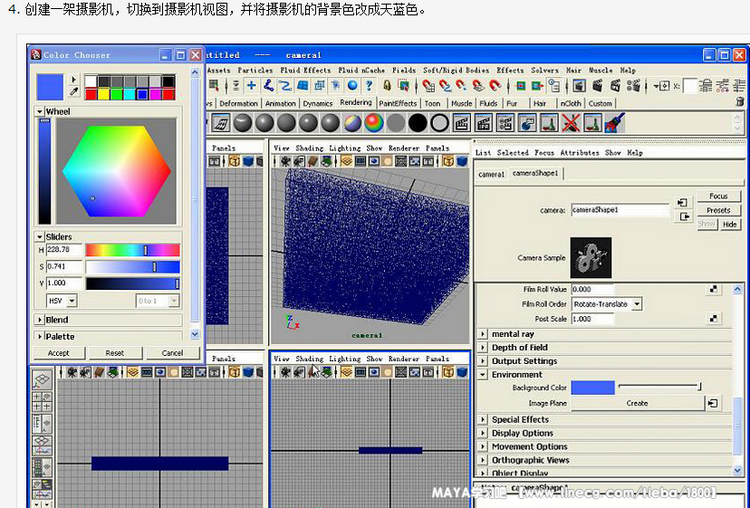Pick the yellow swatch in Color Chooser

coord(103,94)
